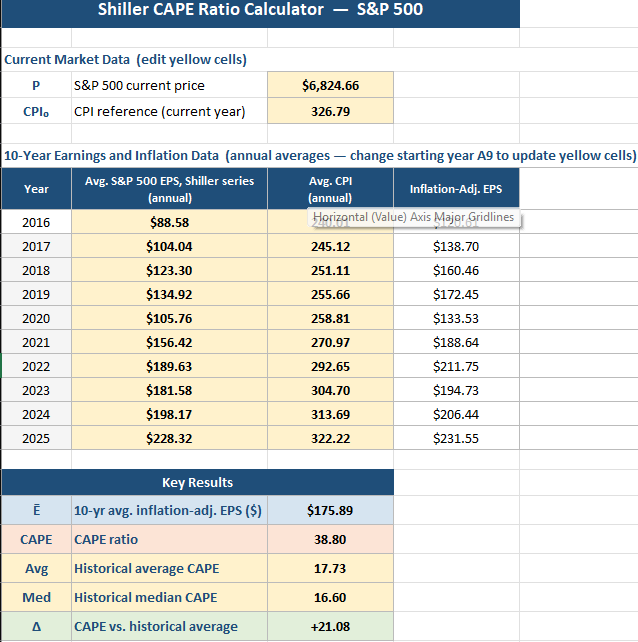The height and width of the screenshot is (642, 638).
Task: Click the 2025 EPS value $228.32
Action: (x=169, y=438)
